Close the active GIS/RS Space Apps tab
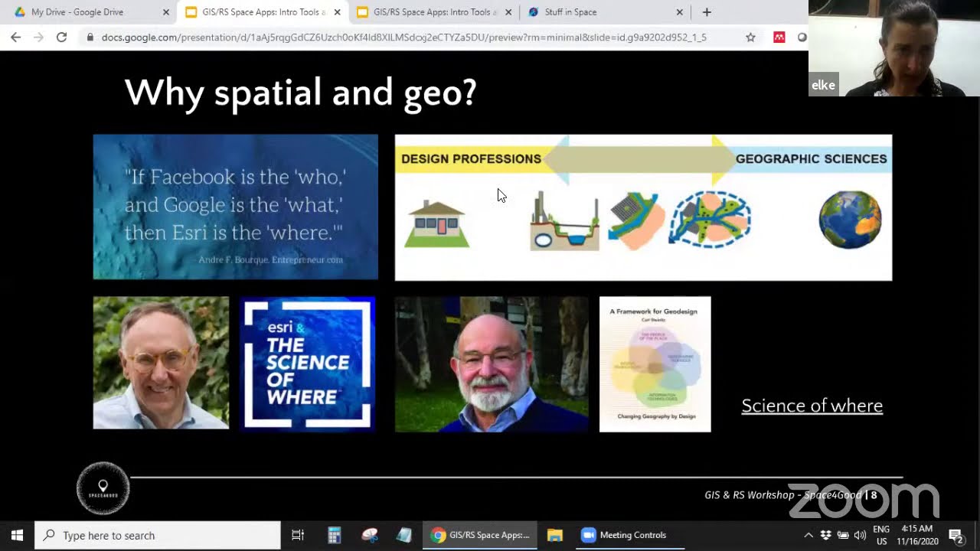The height and width of the screenshot is (551, 980). 337,12
